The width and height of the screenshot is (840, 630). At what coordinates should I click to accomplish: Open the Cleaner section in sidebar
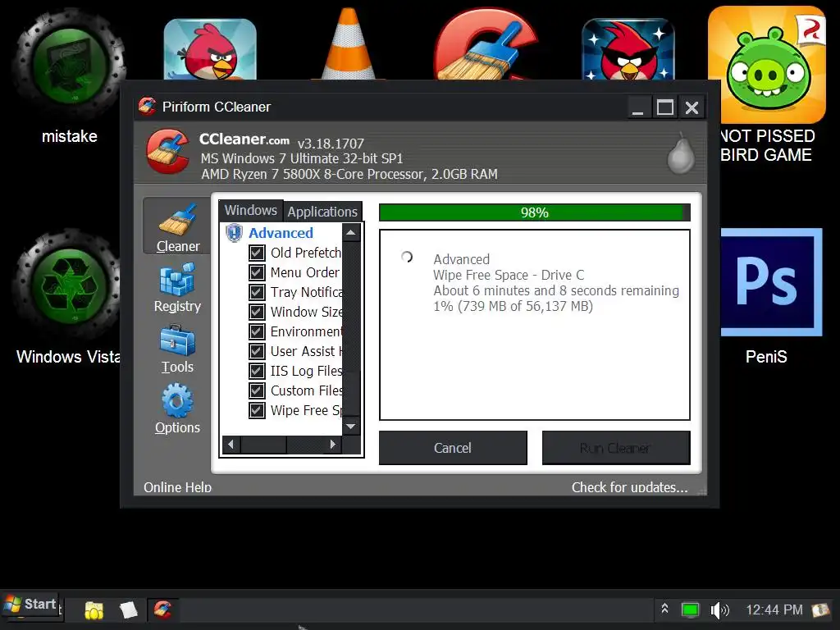click(x=177, y=227)
